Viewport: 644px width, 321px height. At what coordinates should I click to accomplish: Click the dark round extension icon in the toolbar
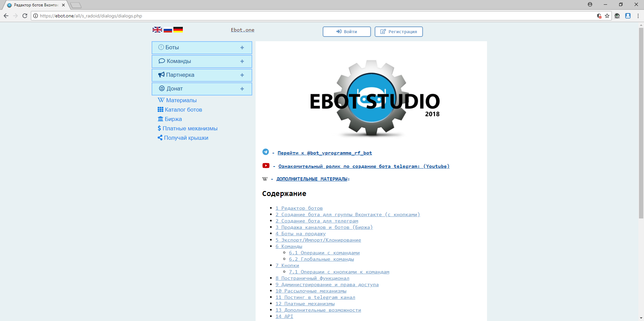(617, 16)
